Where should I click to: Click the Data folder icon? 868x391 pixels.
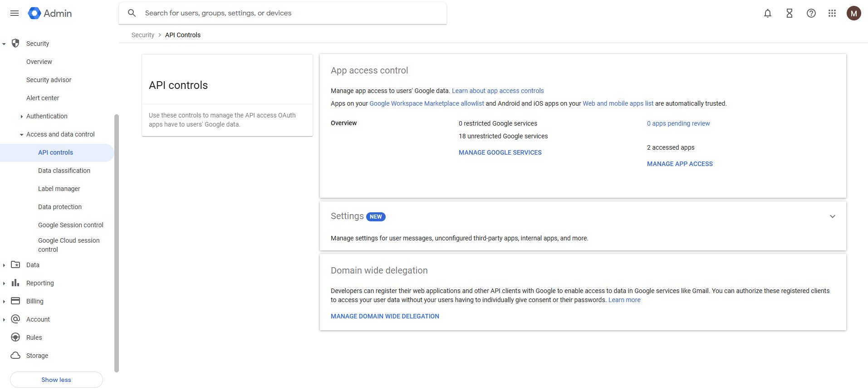15,264
